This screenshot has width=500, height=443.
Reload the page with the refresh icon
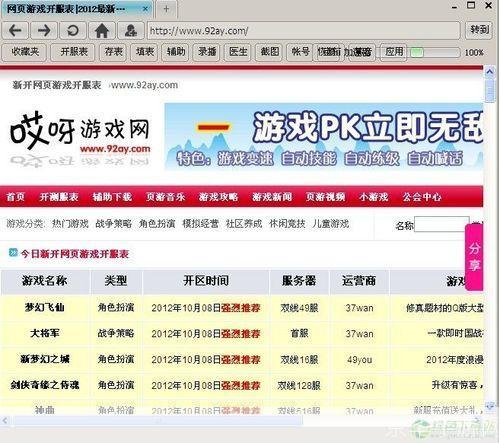point(73,31)
